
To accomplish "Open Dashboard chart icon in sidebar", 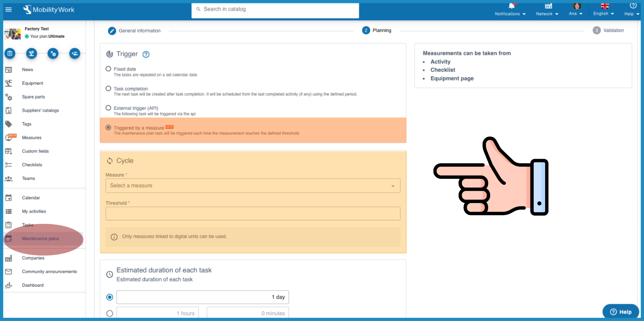I will pos(8,285).
